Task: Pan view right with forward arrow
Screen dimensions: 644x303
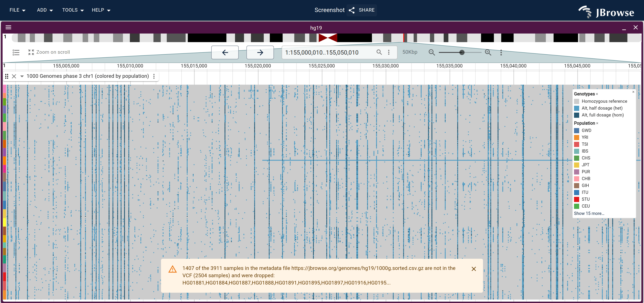Action: tap(260, 52)
